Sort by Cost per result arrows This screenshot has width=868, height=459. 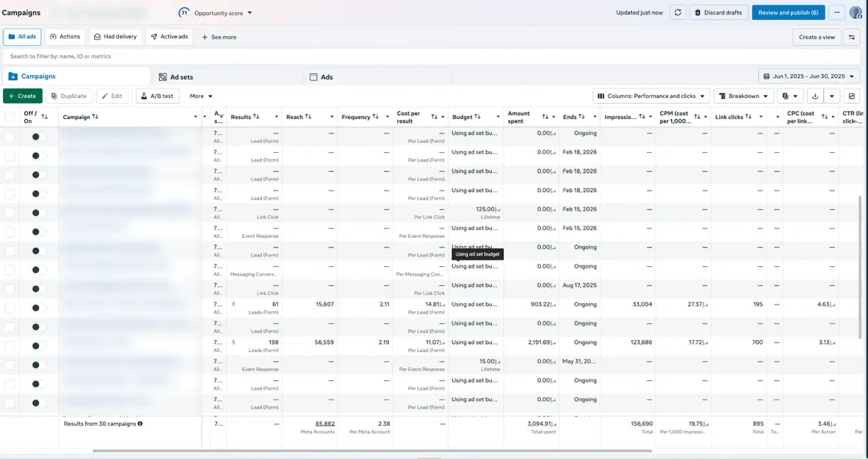(434, 117)
